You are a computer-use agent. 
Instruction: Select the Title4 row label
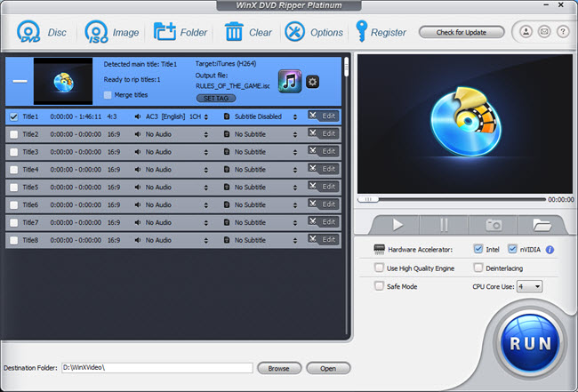[30, 170]
